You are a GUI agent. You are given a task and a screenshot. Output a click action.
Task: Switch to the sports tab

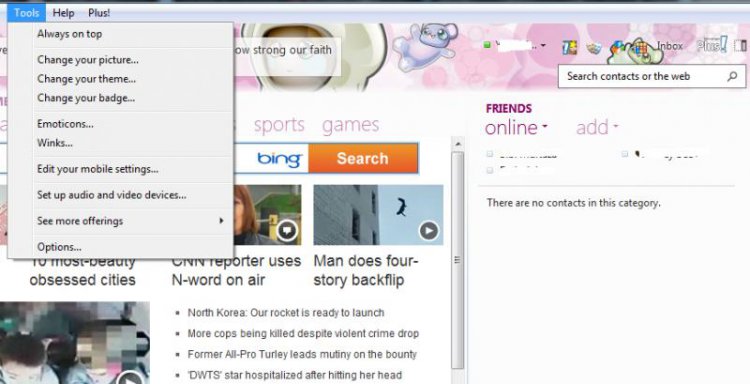(279, 125)
